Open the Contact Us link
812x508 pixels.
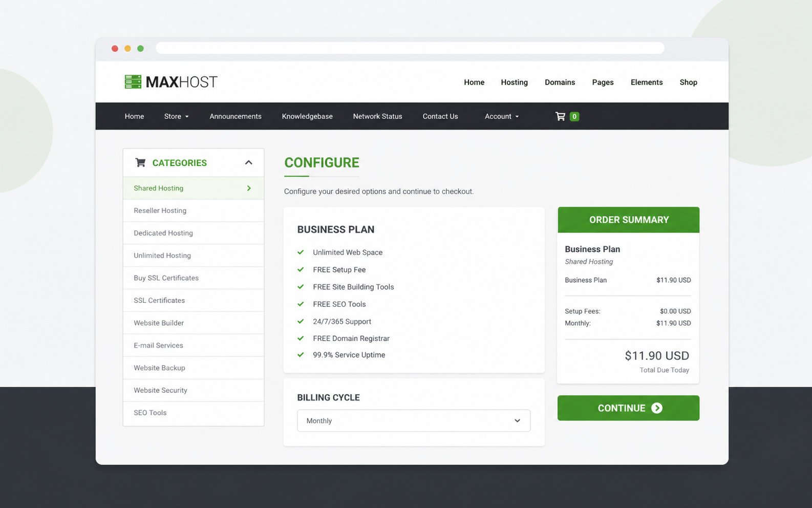[440, 116]
